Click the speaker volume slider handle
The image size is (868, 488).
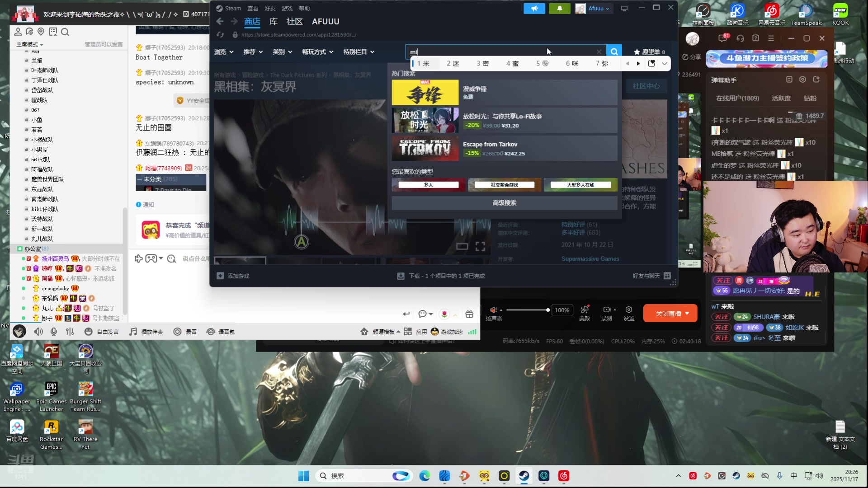pos(547,310)
